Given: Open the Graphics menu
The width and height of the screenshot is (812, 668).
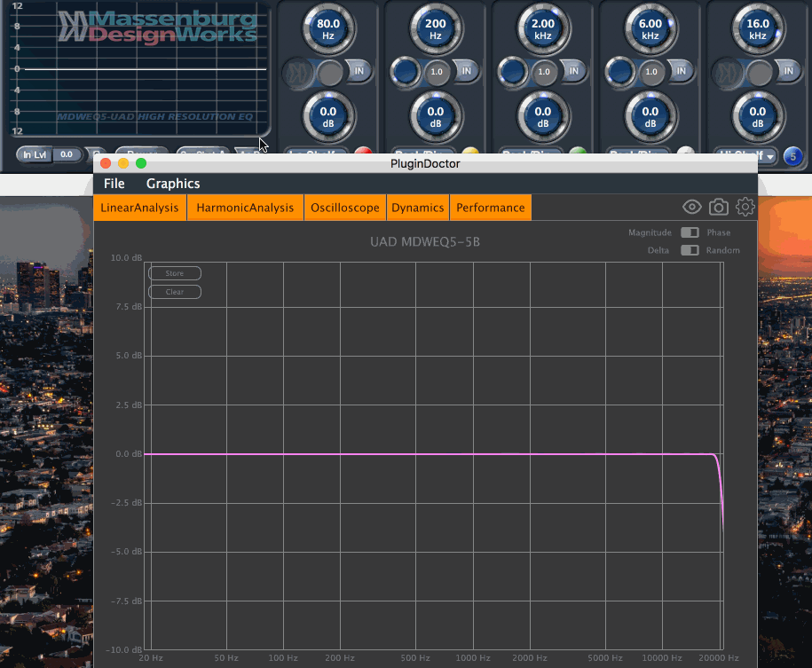Looking at the screenshot, I should coord(173,184).
